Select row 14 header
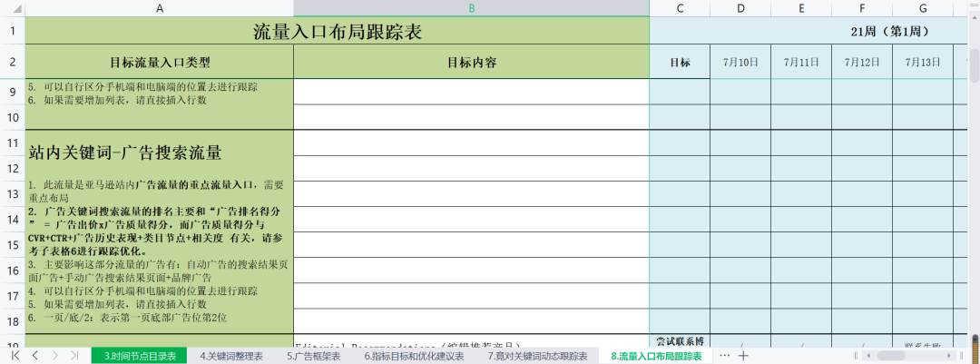 [13, 219]
